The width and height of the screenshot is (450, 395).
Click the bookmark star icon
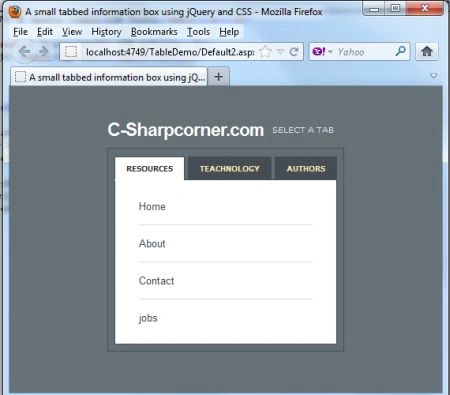265,52
